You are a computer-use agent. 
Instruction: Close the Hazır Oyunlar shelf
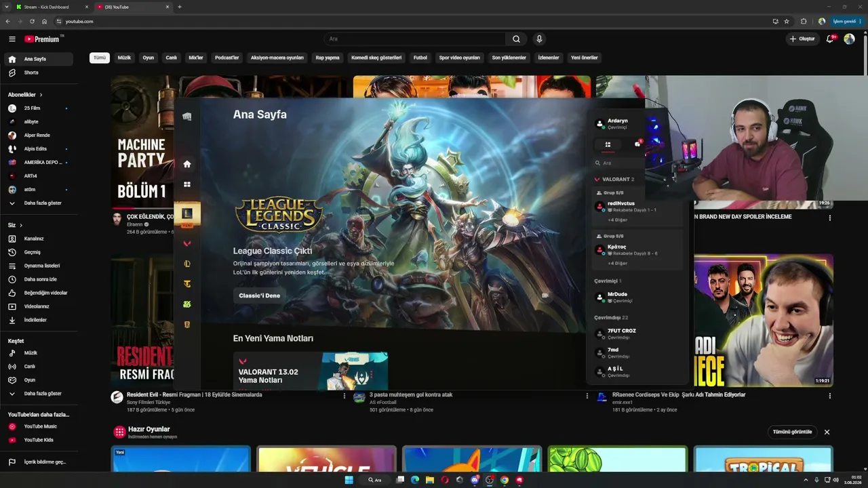pyautogui.click(x=827, y=432)
